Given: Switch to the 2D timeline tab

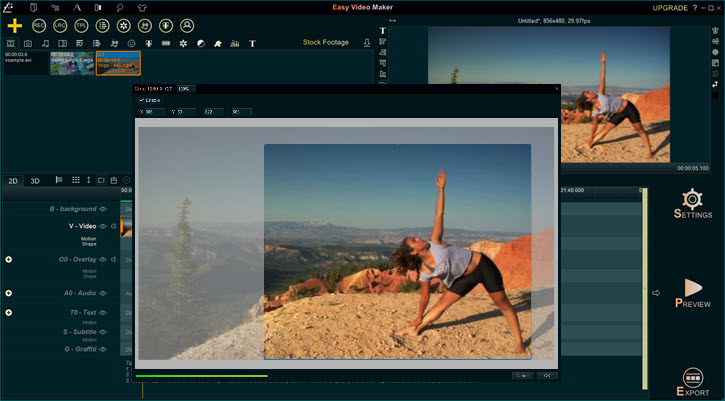Looking at the screenshot, I should [13, 181].
